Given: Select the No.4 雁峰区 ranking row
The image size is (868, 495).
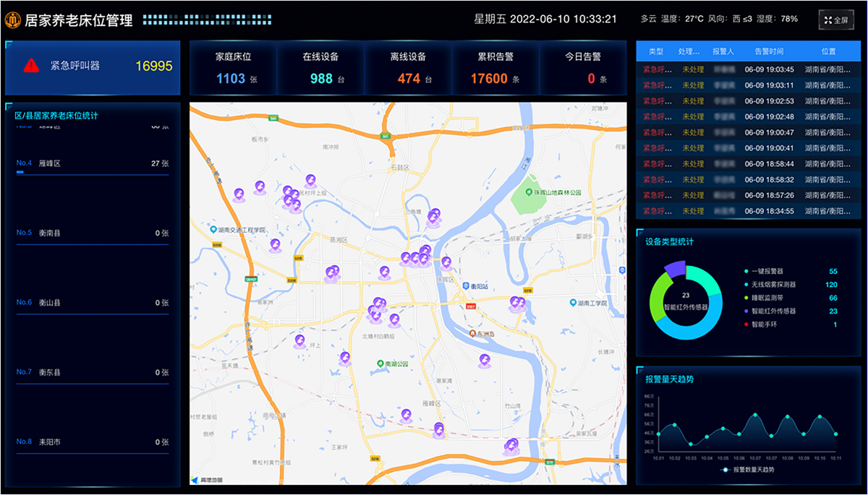Looking at the screenshot, I should tap(93, 167).
